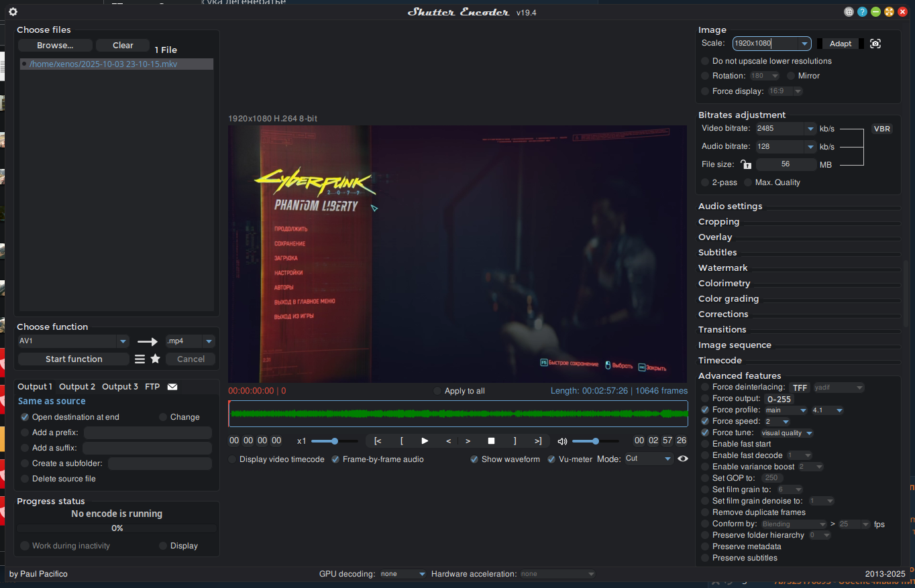
Task: Expand the Subtitles section
Action: pyautogui.click(x=718, y=253)
